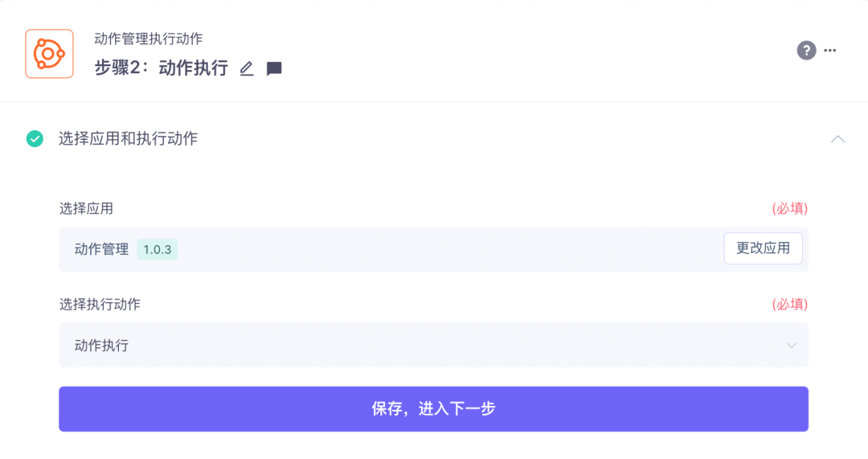Screen dimensions: 868x459
Task: Click the pencil icon to rename step
Action: [247, 69]
